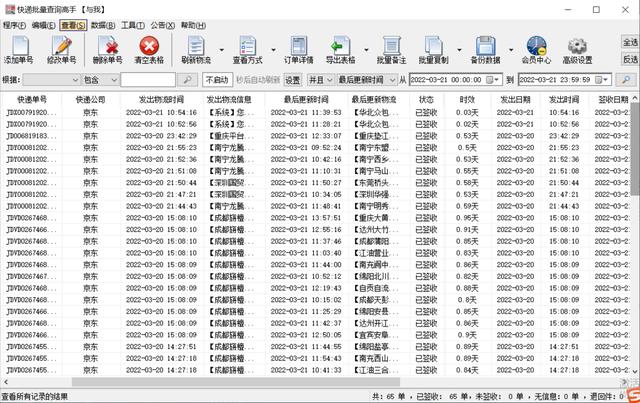Click the 全选 button

[630, 42]
